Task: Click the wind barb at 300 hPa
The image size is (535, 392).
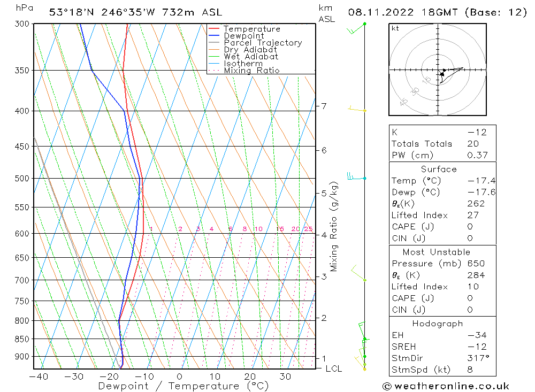Action: (x=356, y=29)
